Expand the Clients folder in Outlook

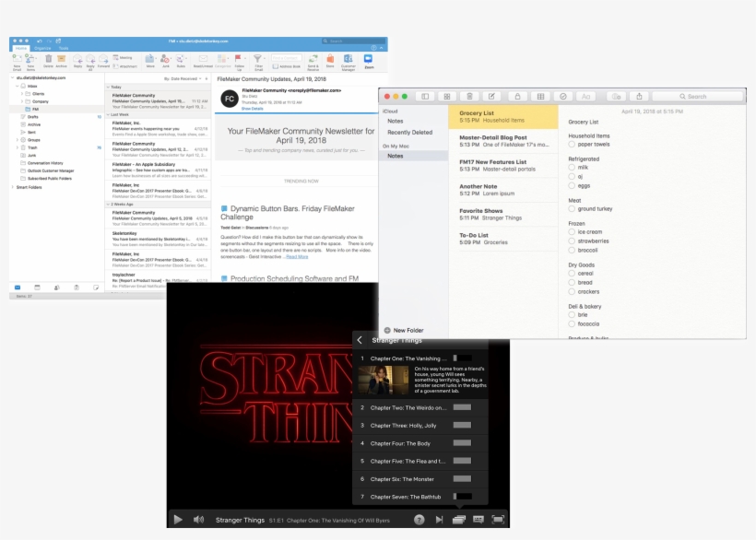[24, 94]
